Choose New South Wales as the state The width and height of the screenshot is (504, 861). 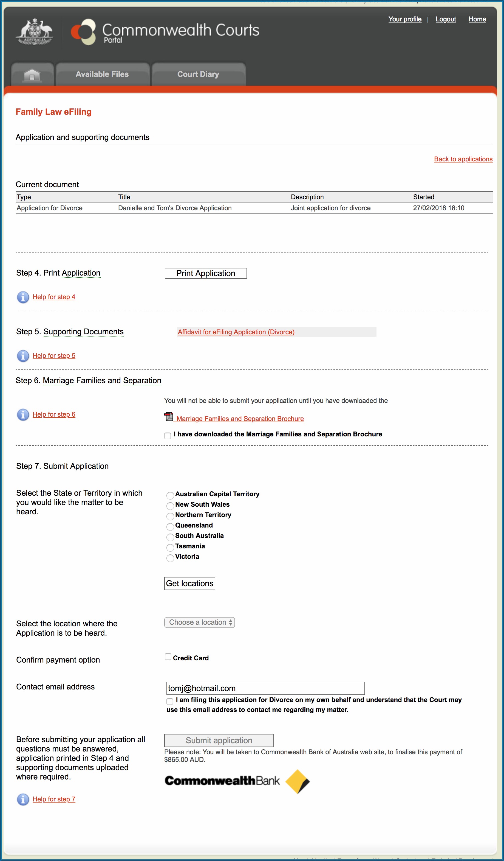click(170, 506)
